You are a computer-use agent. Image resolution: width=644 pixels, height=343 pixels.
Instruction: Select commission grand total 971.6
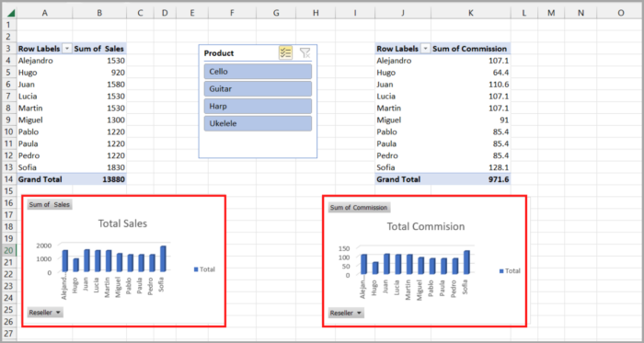point(471,179)
